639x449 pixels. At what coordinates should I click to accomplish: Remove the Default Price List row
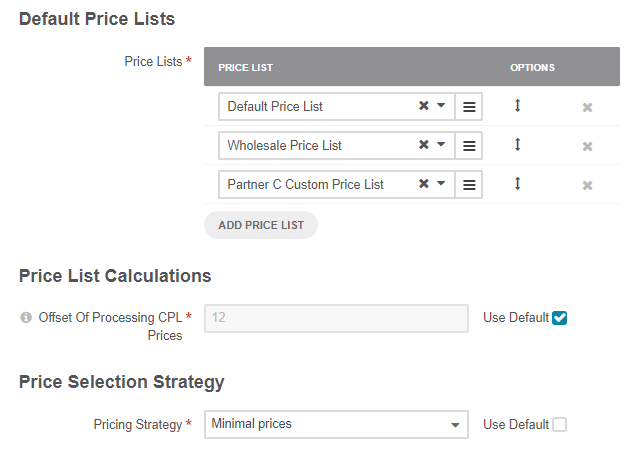tap(588, 107)
